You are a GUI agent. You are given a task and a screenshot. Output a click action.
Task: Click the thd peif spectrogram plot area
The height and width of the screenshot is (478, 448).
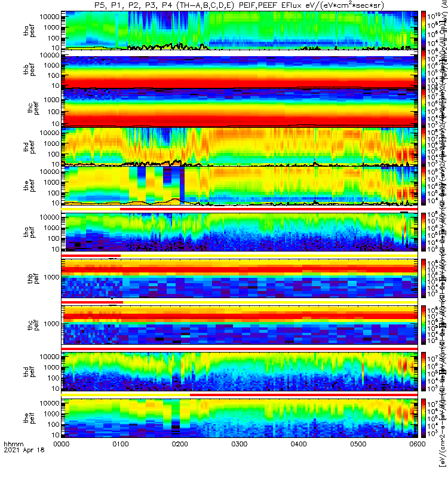[x=240, y=372]
